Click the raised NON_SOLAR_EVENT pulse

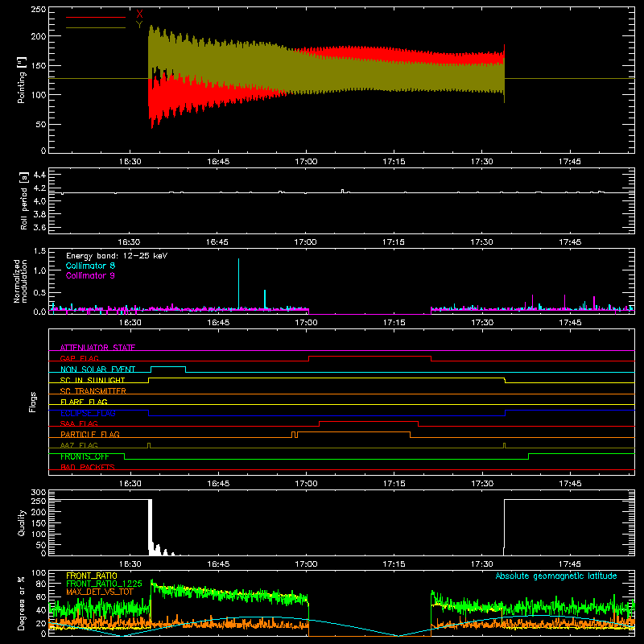(168, 367)
